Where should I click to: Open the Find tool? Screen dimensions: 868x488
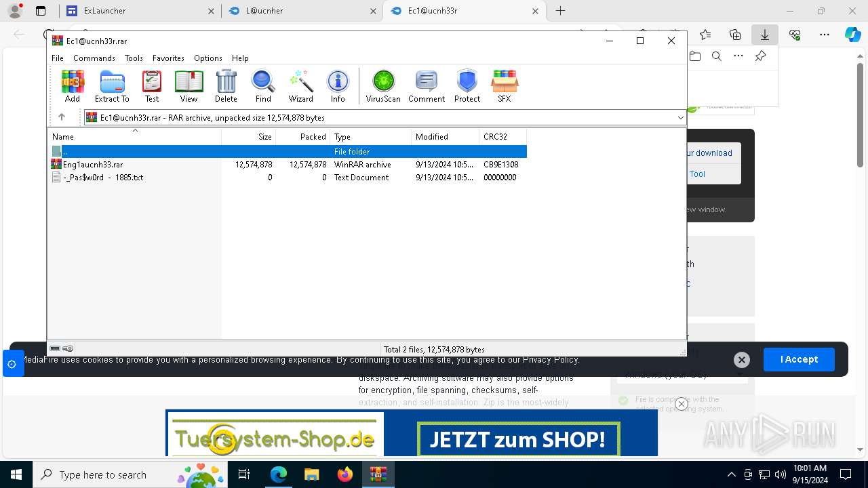[x=263, y=86]
